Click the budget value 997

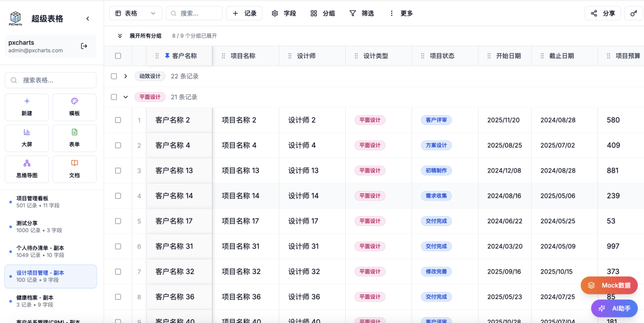[x=613, y=246]
